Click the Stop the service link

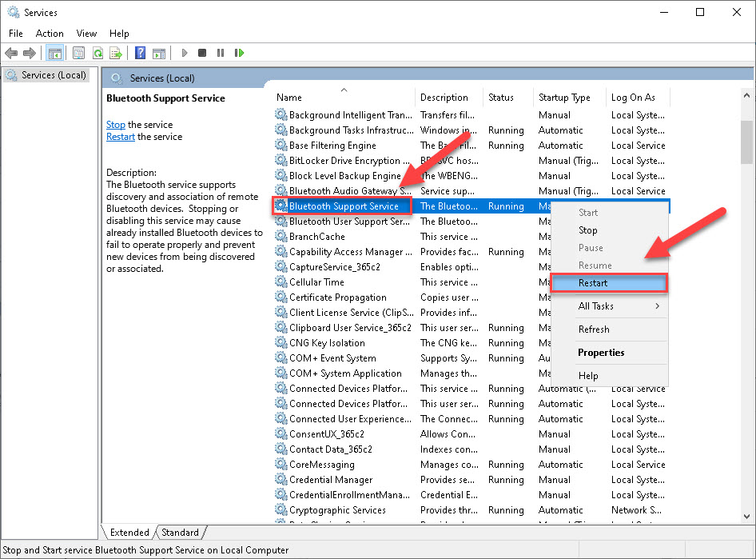pyautogui.click(x=115, y=124)
